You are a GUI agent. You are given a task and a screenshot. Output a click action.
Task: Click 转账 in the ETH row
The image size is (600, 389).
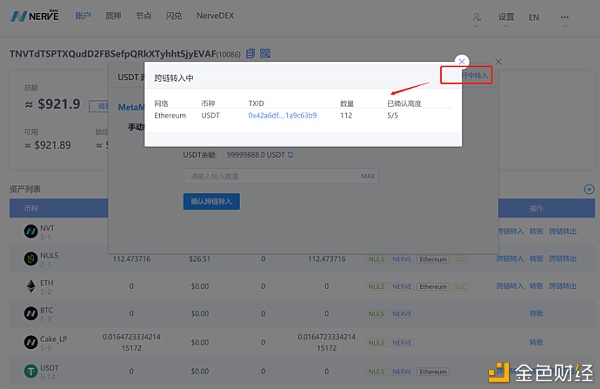click(x=536, y=286)
